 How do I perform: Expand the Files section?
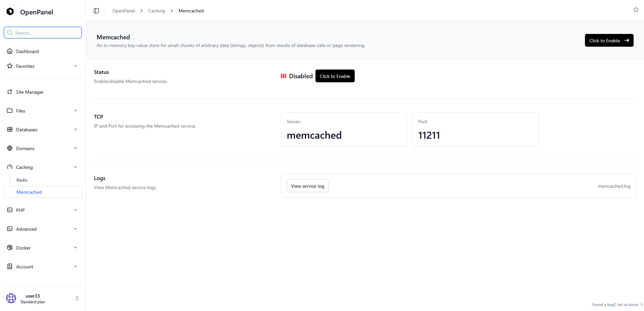(76, 110)
